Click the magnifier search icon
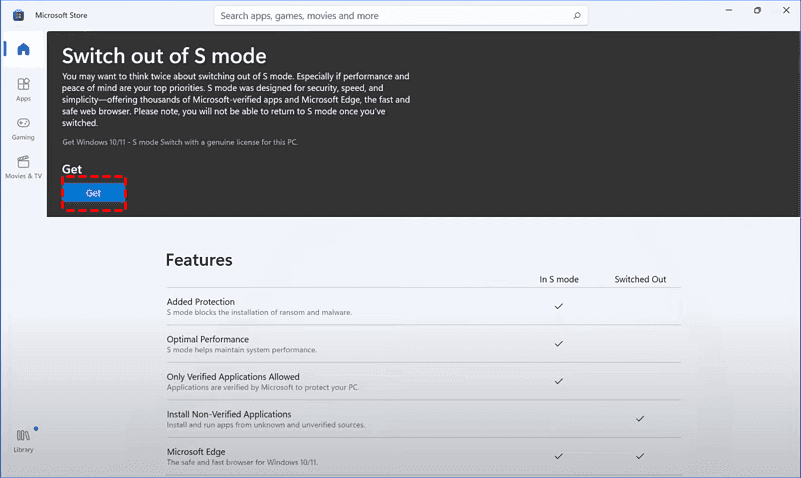 [x=576, y=16]
